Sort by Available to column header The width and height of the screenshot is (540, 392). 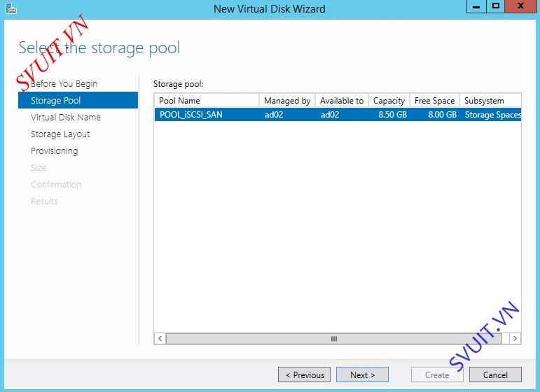click(x=342, y=101)
